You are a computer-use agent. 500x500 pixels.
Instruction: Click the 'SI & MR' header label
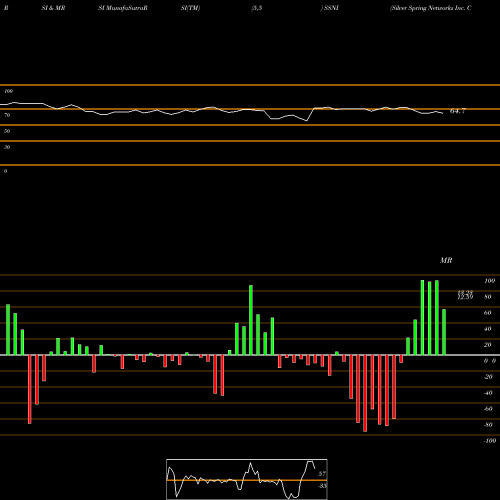click(53, 8)
